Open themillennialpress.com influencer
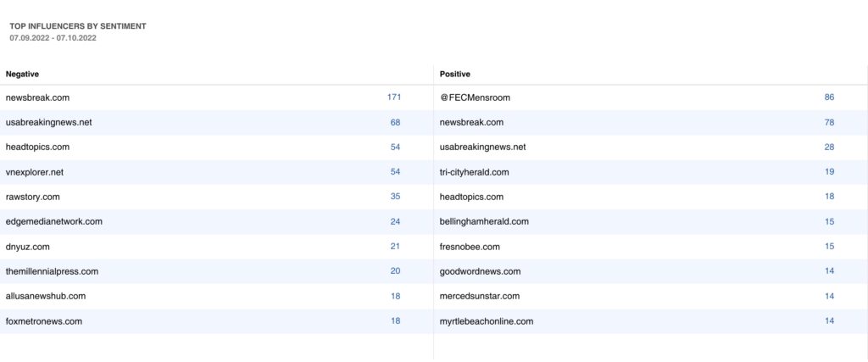868x362 pixels. pyautogui.click(x=52, y=271)
